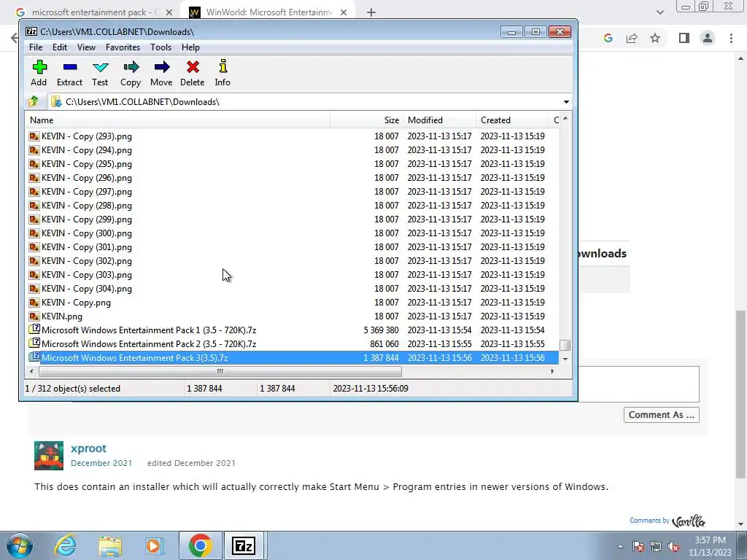Image resolution: width=747 pixels, height=560 pixels.
Task: Select Entertainment Pack 1 (3.5 - 720K).7z archive
Action: click(149, 330)
